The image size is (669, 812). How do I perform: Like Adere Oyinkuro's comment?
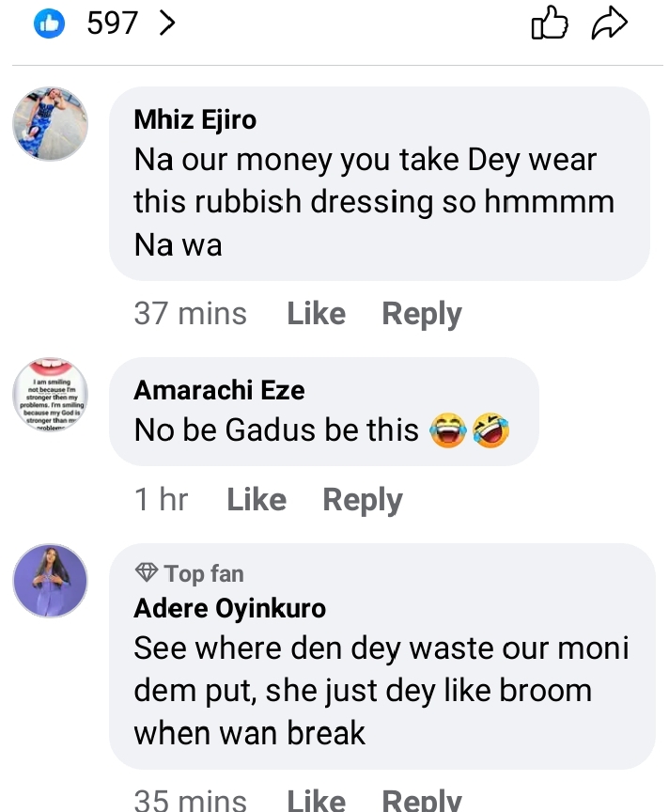pos(316,800)
